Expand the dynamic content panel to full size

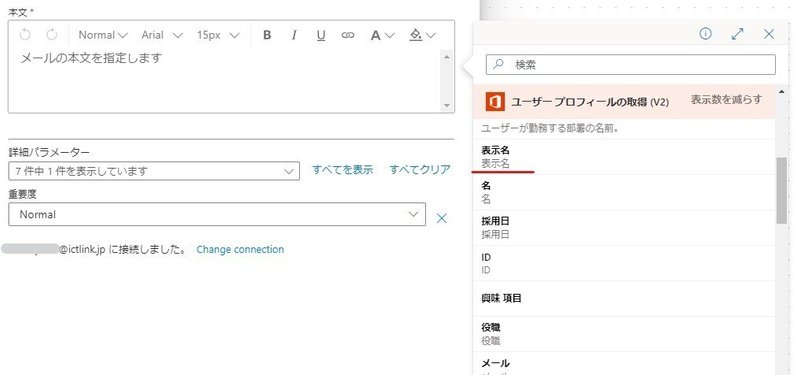pos(737,34)
